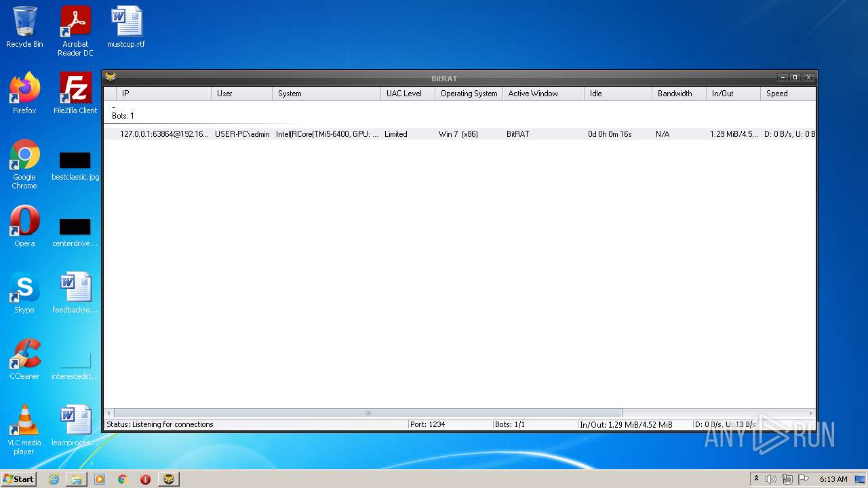Open Internet Explorer in the taskbar
The width and height of the screenshot is (868, 488).
pyautogui.click(x=54, y=479)
